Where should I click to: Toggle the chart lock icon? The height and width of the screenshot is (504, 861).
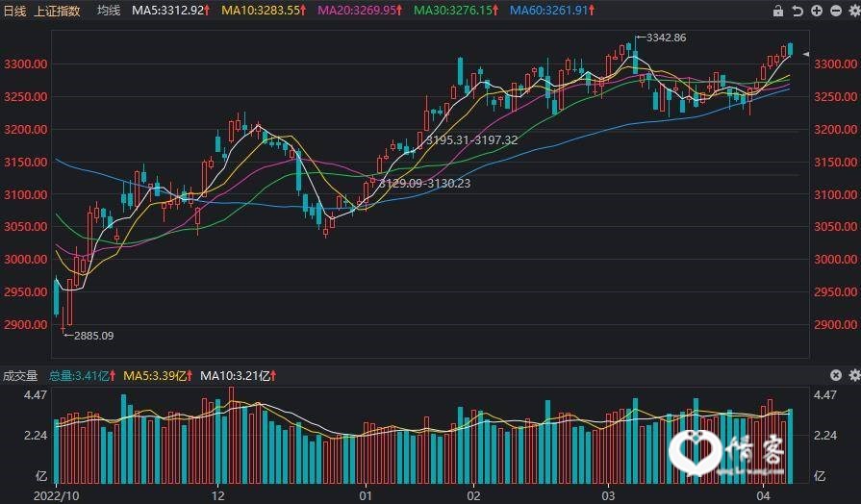click(777, 11)
